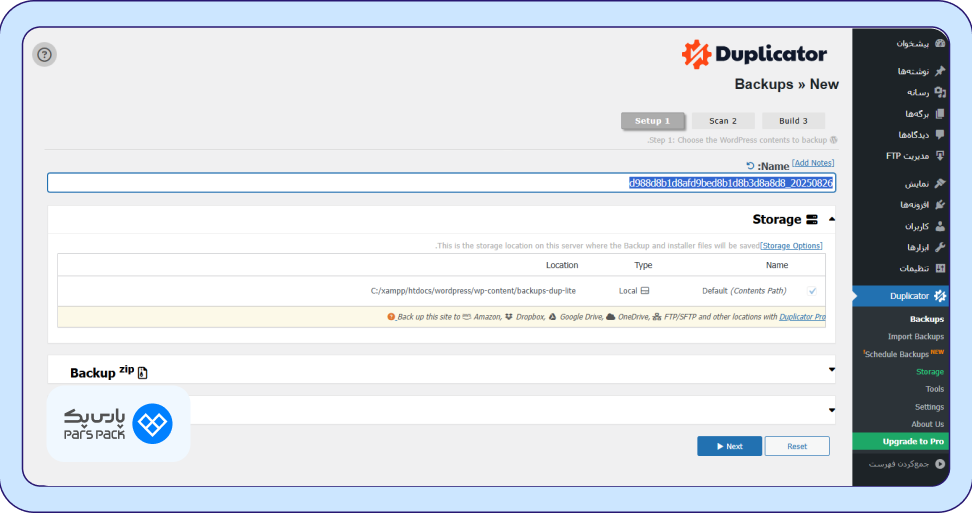
Task: Click the WordPress icon beside Step 1 text
Action: (834, 140)
